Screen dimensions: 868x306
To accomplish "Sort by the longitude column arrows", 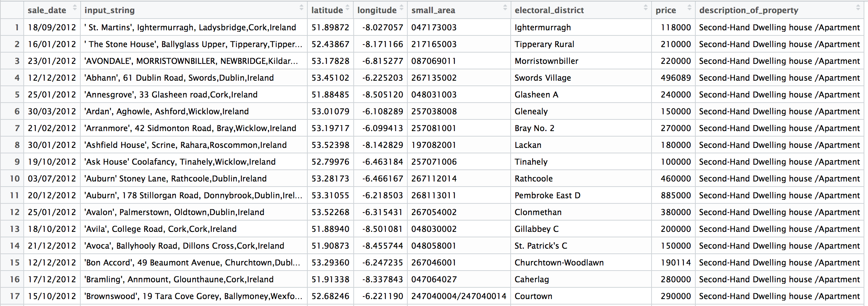I will (x=402, y=7).
